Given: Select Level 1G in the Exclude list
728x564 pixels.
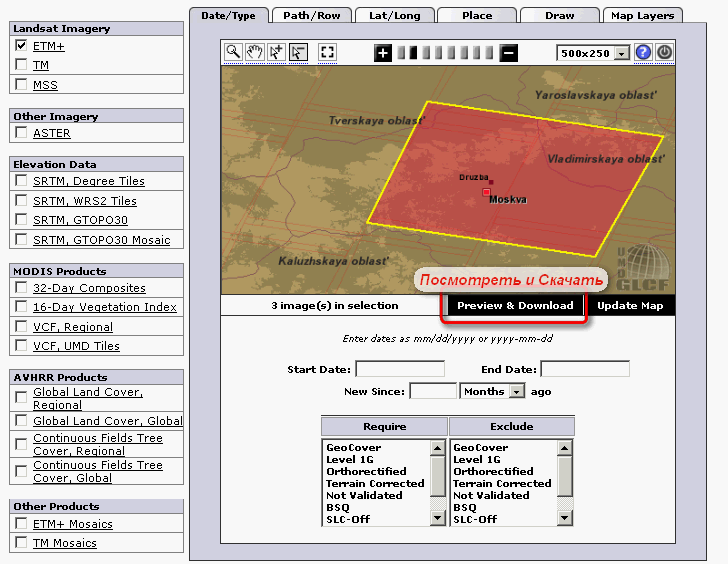Looking at the screenshot, I should pyautogui.click(x=477, y=460).
